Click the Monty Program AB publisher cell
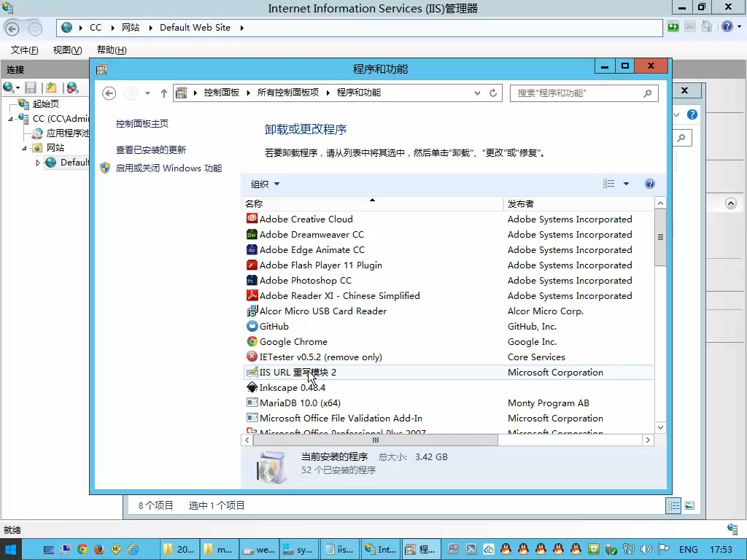 pyautogui.click(x=549, y=402)
